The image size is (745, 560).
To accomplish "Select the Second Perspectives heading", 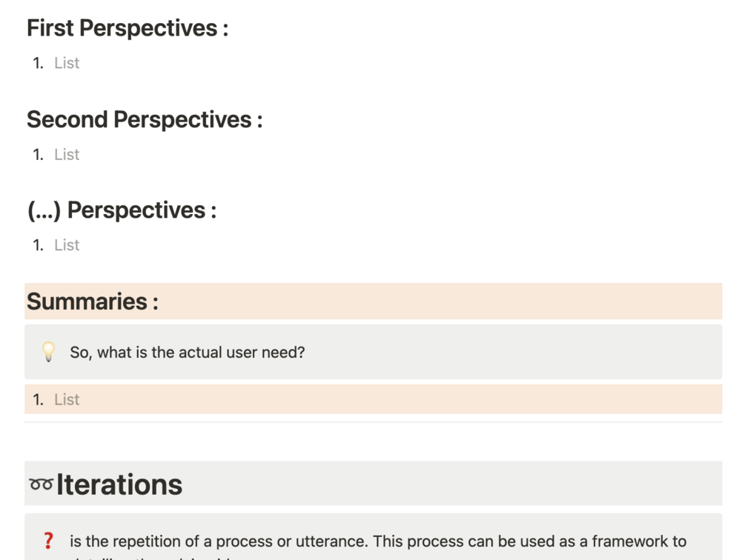I will click(145, 119).
